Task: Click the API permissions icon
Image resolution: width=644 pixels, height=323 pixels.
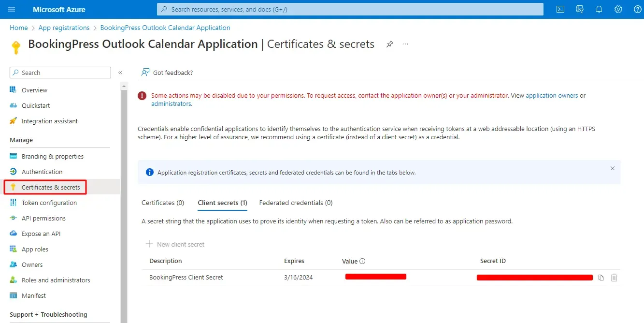Action: (13, 218)
